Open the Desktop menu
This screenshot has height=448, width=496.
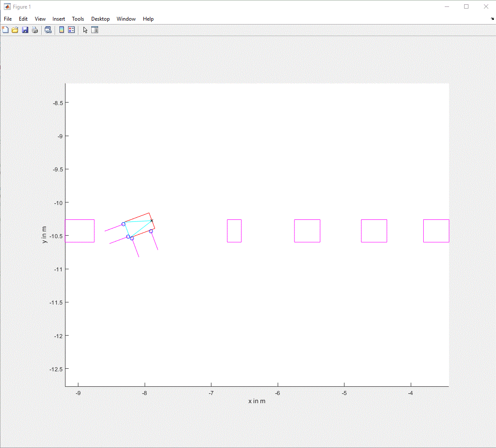[100, 19]
